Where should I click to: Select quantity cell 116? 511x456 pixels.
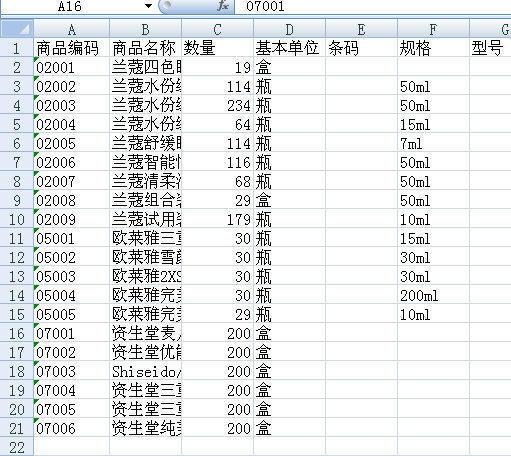[218, 162]
